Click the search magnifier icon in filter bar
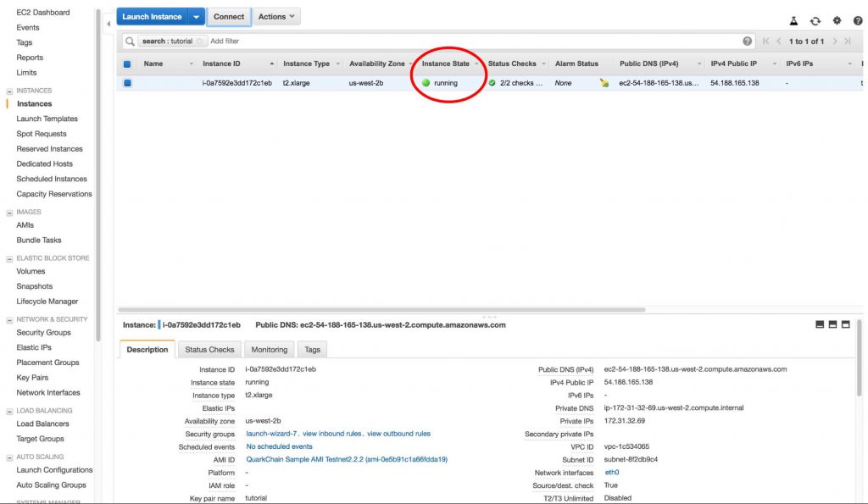 coord(130,41)
